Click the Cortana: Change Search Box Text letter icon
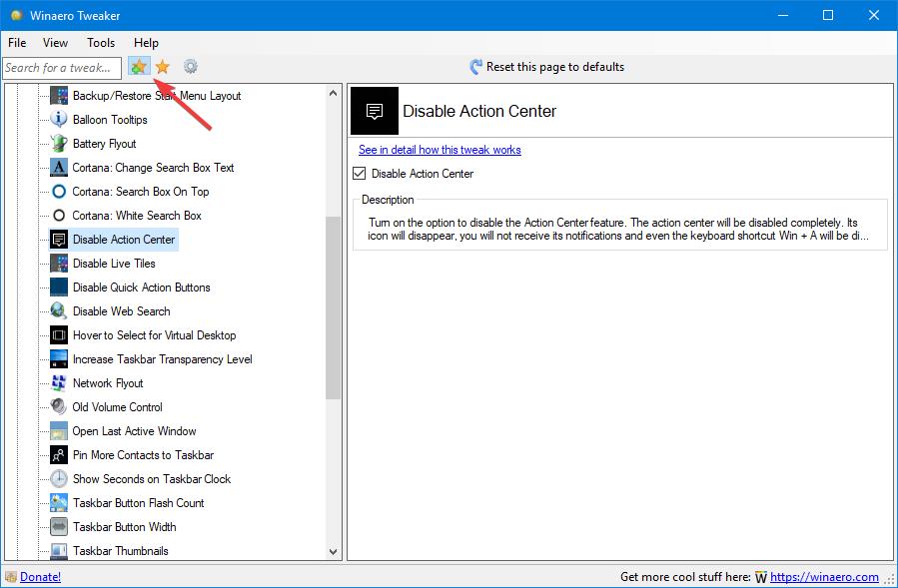The height and width of the screenshot is (588, 898). 58,167
